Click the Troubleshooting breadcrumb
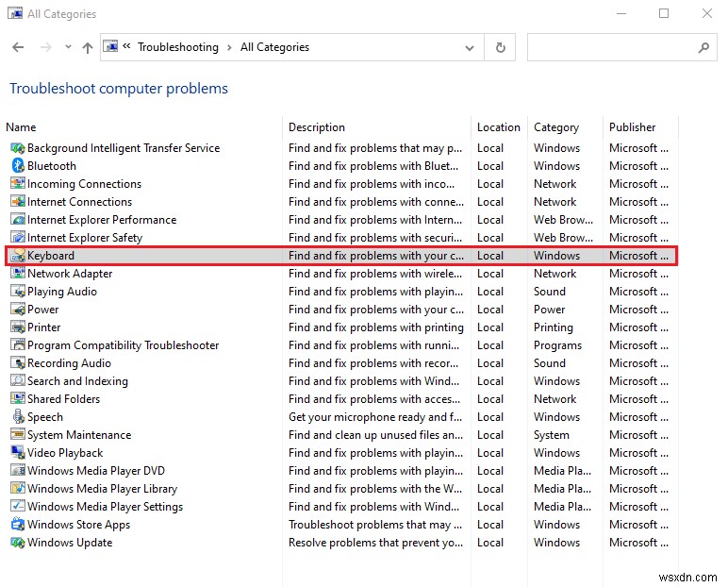 point(178,47)
